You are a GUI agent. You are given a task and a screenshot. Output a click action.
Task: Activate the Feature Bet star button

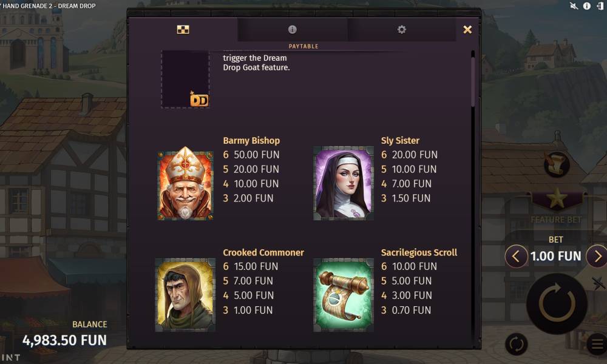tap(557, 199)
